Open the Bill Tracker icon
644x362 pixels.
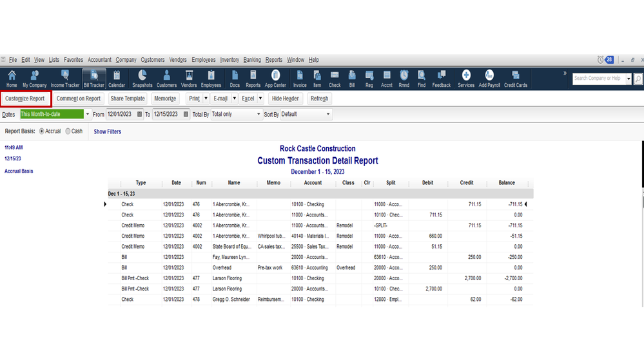pos(94,79)
